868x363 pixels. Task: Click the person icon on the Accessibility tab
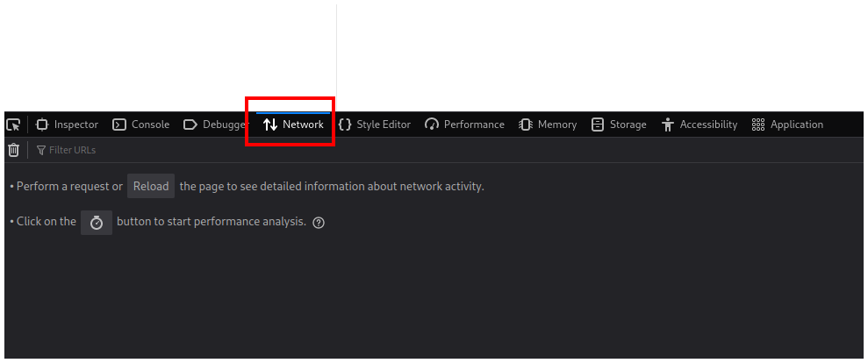coord(668,125)
